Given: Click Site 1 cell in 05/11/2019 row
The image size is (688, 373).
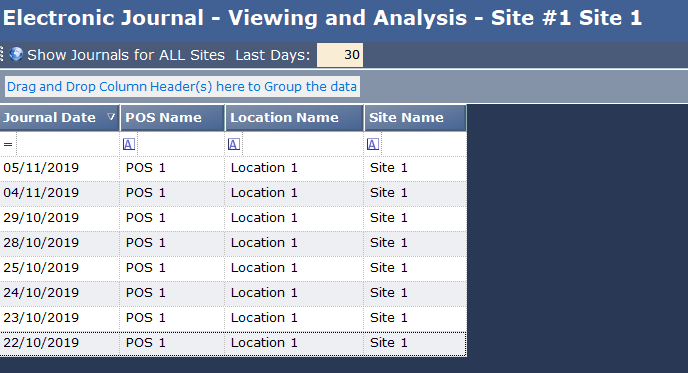Looking at the screenshot, I should [x=415, y=168].
